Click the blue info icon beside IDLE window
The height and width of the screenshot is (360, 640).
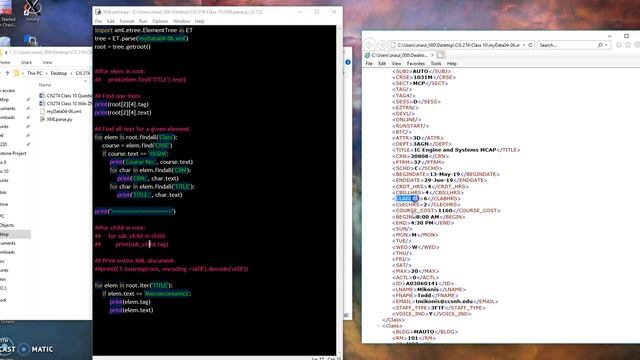(348, 62)
